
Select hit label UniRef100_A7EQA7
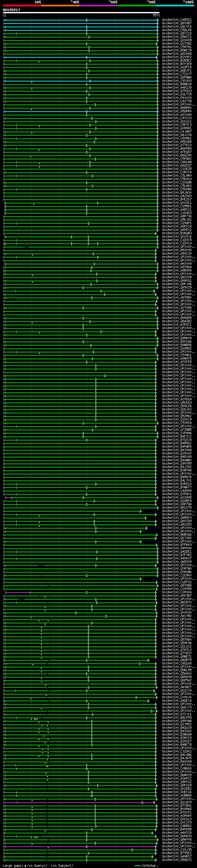[x=176, y=152]
